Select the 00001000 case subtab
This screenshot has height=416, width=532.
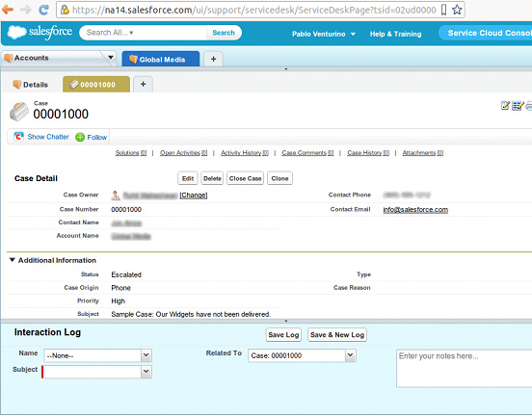[96, 84]
